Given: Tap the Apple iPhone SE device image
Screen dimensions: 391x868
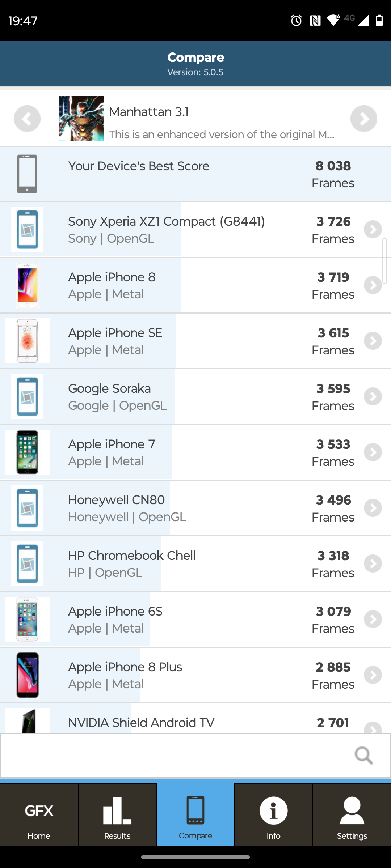Looking at the screenshot, I should pos(28,341).
